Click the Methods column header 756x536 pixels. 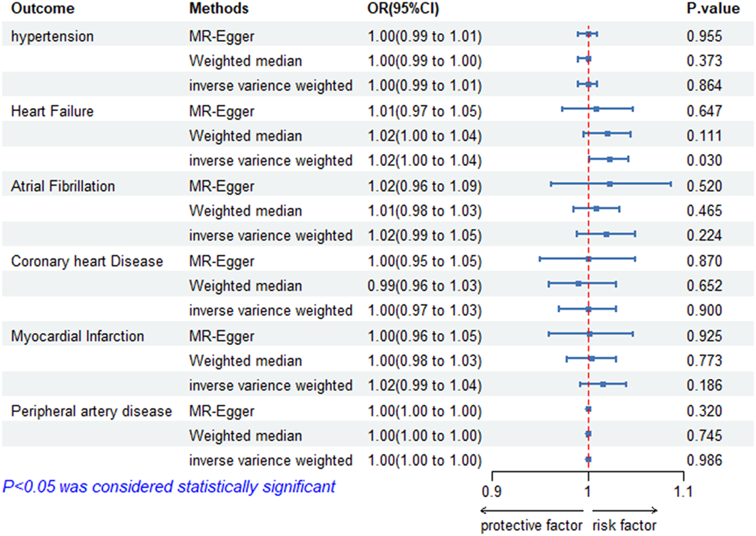(219, 9)
